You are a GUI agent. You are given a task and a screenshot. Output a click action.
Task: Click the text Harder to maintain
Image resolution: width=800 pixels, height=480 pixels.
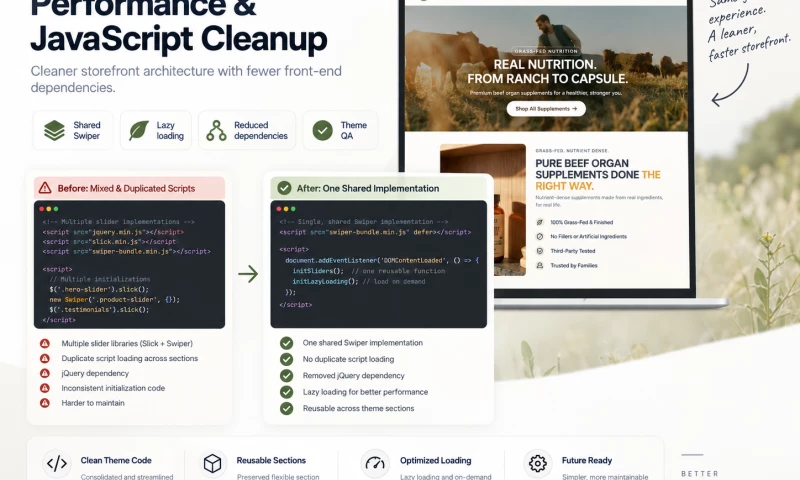93,402
